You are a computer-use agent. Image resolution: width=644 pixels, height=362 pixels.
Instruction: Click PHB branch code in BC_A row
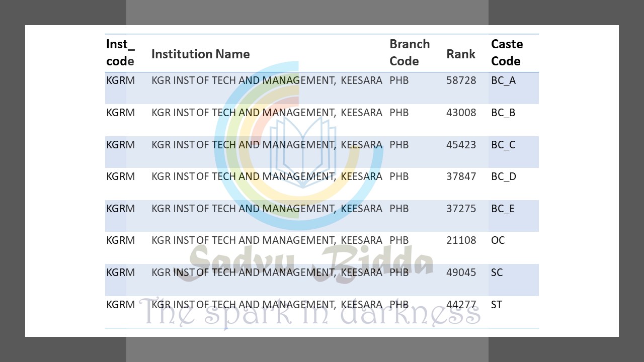pyautogui.click(x=399, y=80)
